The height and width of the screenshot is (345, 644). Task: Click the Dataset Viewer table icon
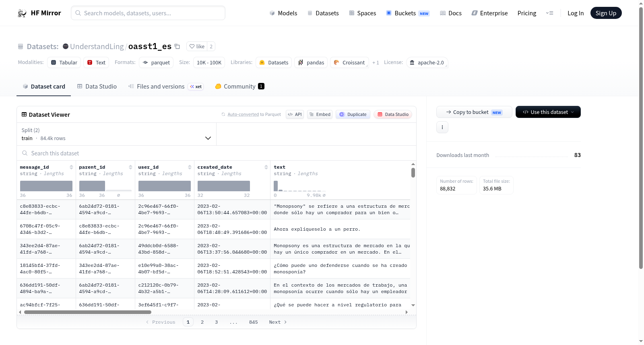click(24, 114)
